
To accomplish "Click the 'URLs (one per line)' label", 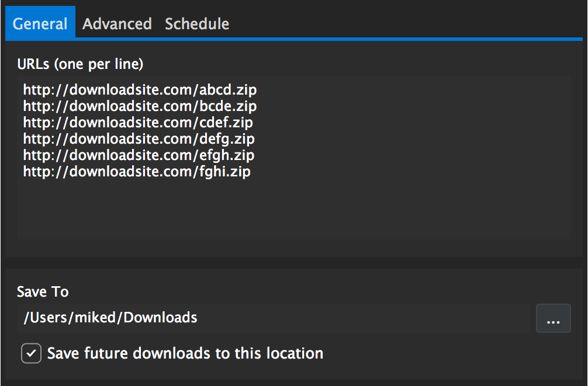I will (80, 64).
